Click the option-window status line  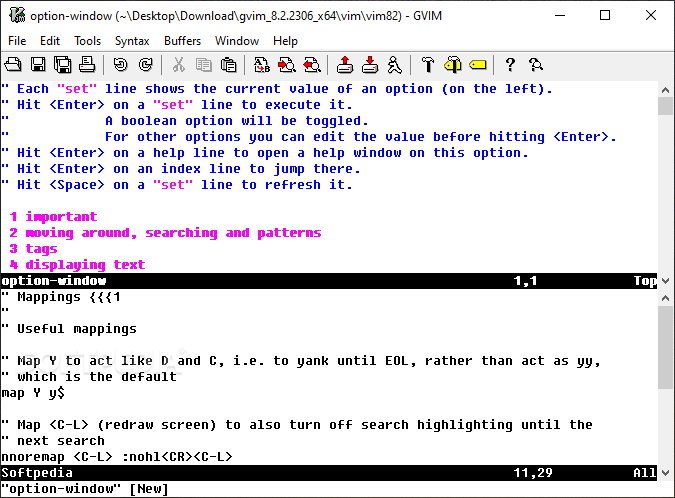pyautogui.click(x=329, y=281)
